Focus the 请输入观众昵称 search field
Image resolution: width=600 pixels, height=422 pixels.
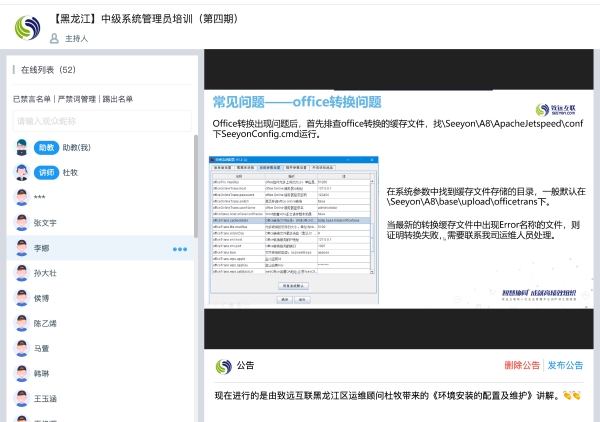(102, 121)
